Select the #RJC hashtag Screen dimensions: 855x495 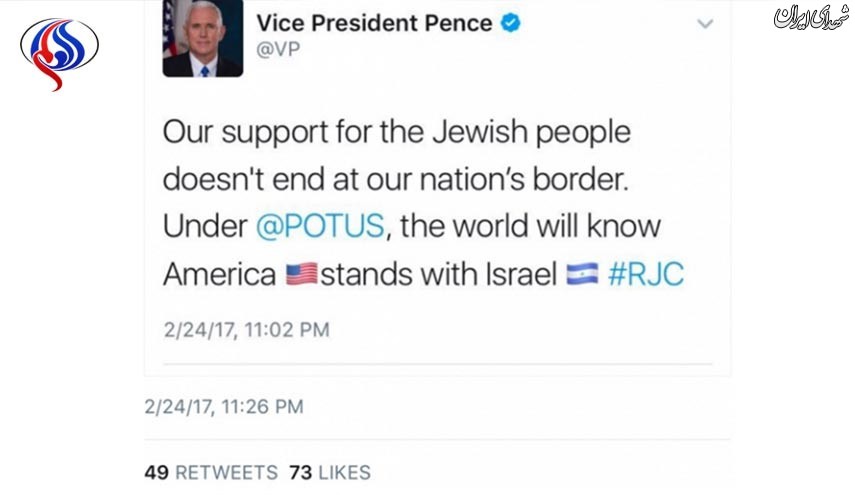(646, 275)
